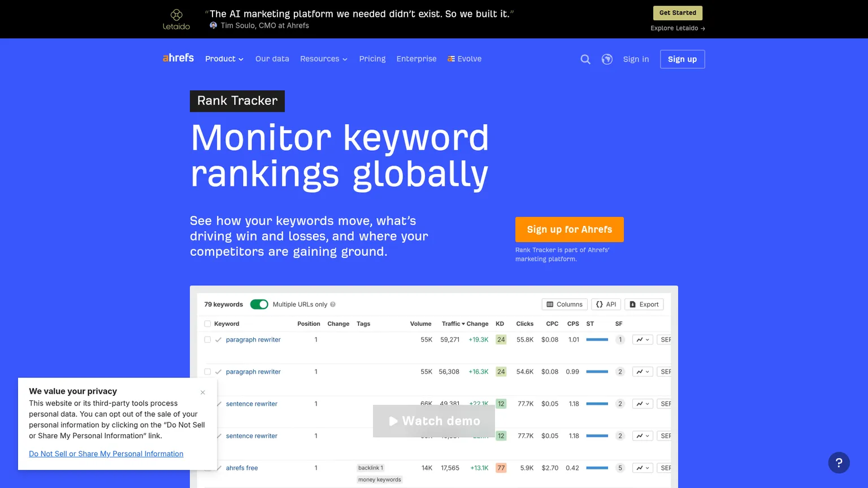Open the language globe icon
Image resolution: width=868 pixels, height=488 pixels.
click(607, 59)
